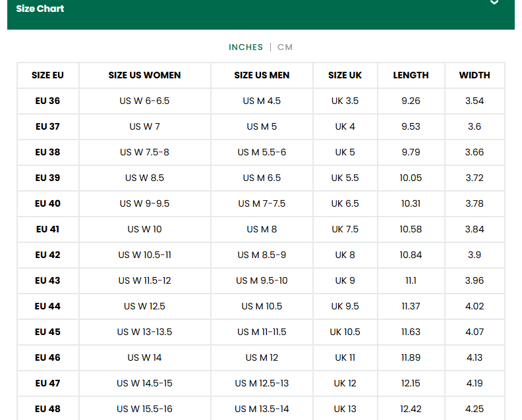Click the US W 10 cell
Image resolution: width=522 pixels, height=420 pixels.
pyautogui.click(x=144, y=229)
